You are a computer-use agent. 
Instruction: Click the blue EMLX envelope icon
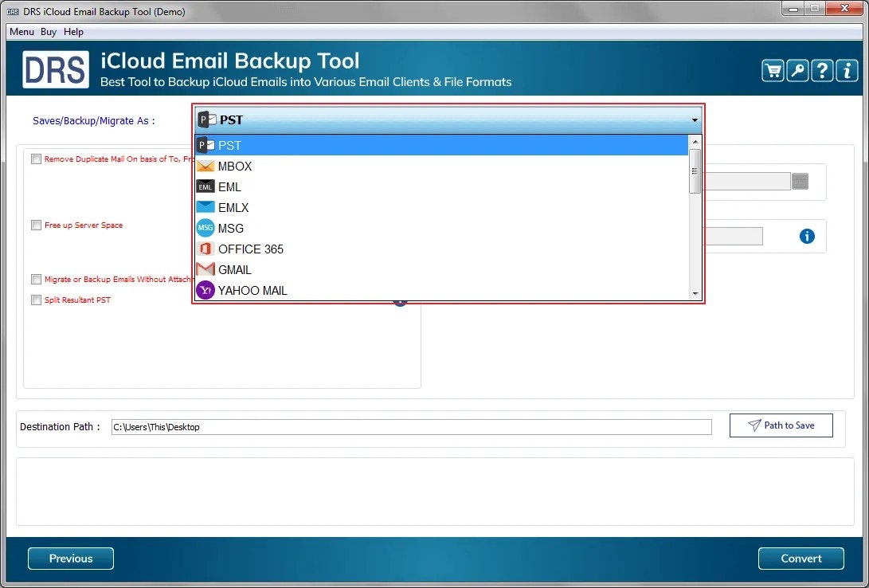206,207
